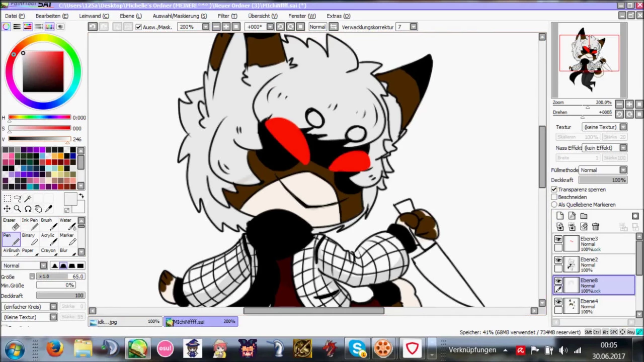Select the Marker tool
This screenshot has width=644, height=362.
(67, 239)
